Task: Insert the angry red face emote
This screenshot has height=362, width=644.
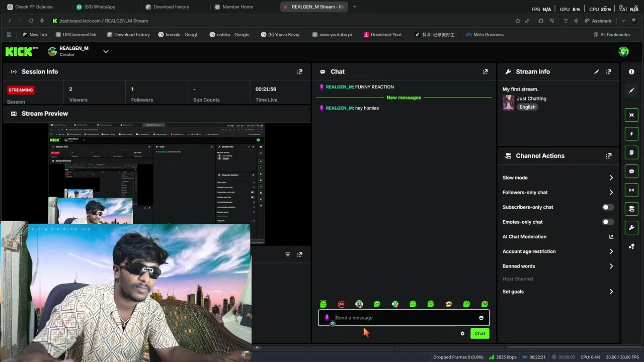Action: click(341, 304)
